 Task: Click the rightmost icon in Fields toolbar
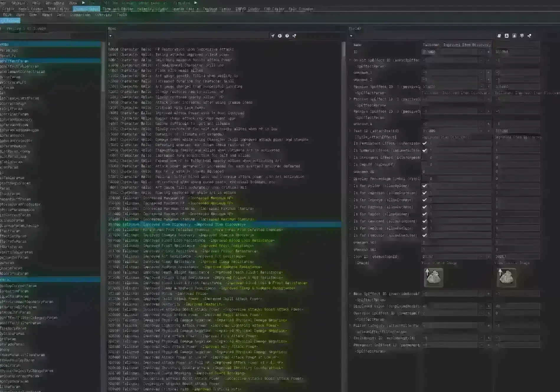529,36
